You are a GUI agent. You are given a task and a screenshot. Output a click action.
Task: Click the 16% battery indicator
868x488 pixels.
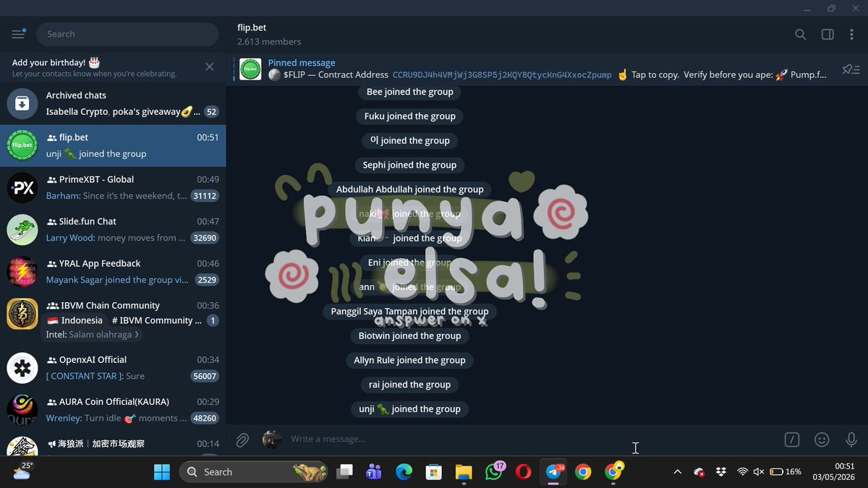[x=786, y=472]
